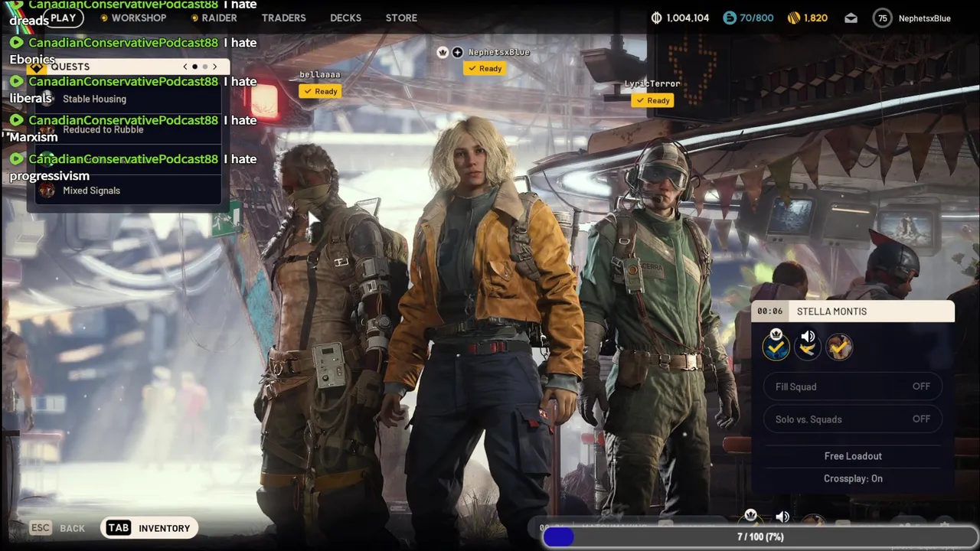Viewport: 980px width, 551px height.
Task: Click blue filled portion of progress bar
Action: pyautogui.click(x=558, y=537)
